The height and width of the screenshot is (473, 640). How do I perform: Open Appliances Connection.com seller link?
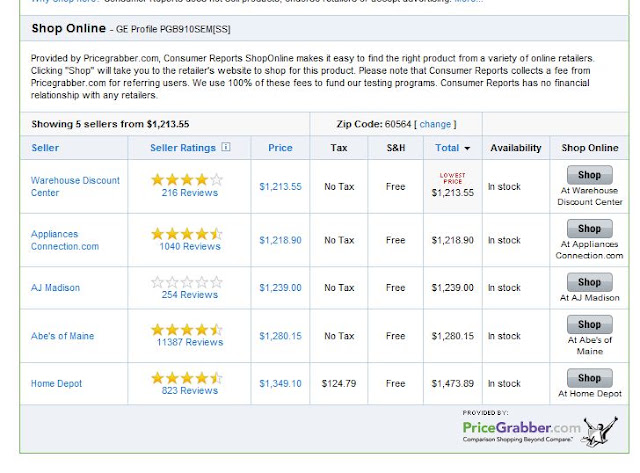point(65,240)
